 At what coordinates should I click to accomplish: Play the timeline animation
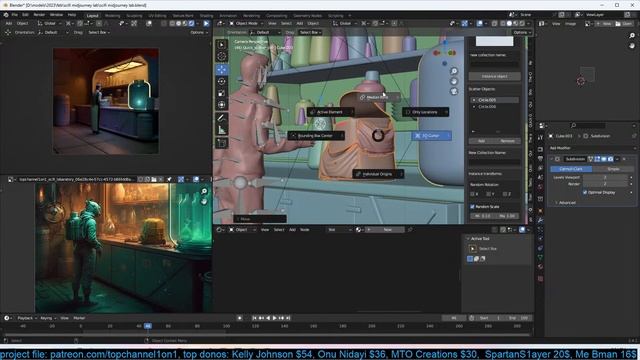(x=275, y=318)
